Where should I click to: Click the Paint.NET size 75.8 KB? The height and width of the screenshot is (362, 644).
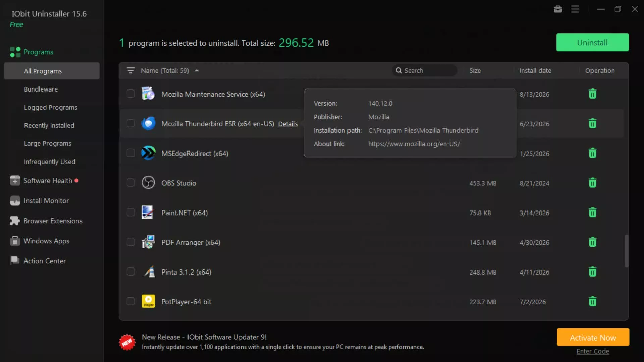pos(480,213)
